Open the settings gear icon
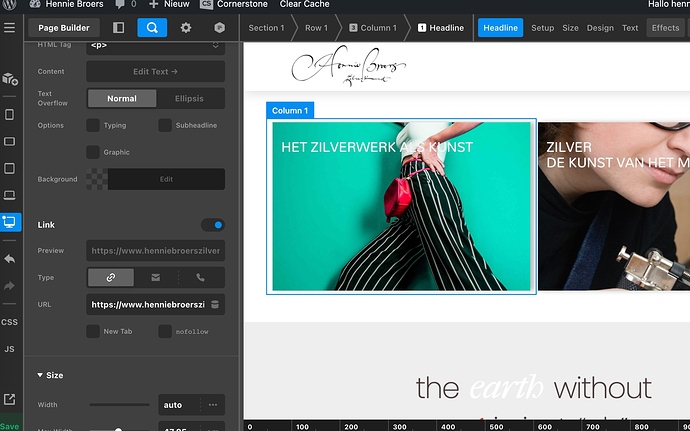The width and height of the screenshot is (690, 431). [x=186, y=28]
